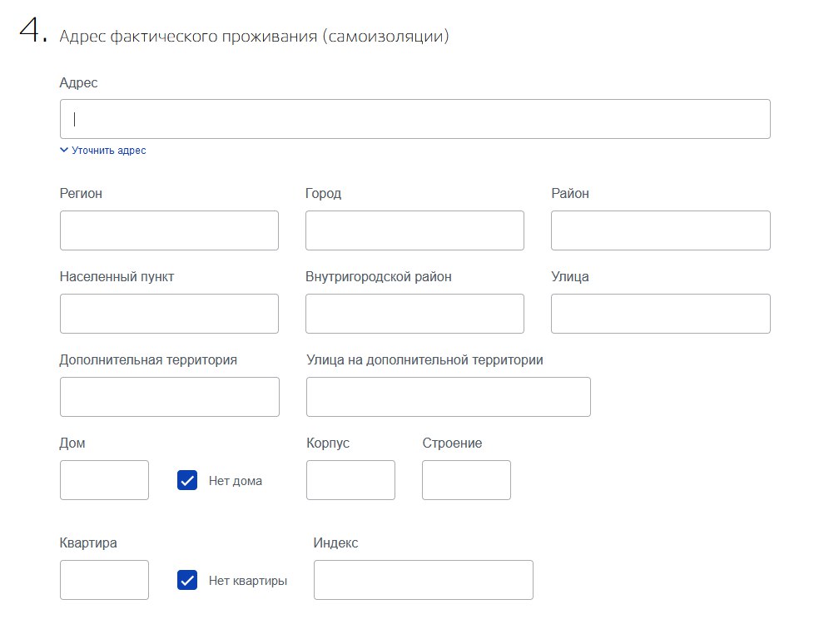Select the Корпус input box
This screenshot has height=644, width=814.
click(351, 480)
